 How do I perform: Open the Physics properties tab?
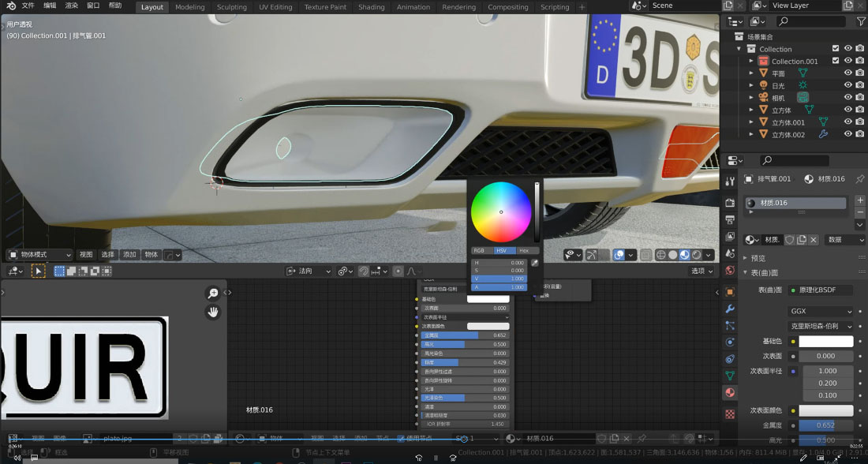(x=730, y=342)
